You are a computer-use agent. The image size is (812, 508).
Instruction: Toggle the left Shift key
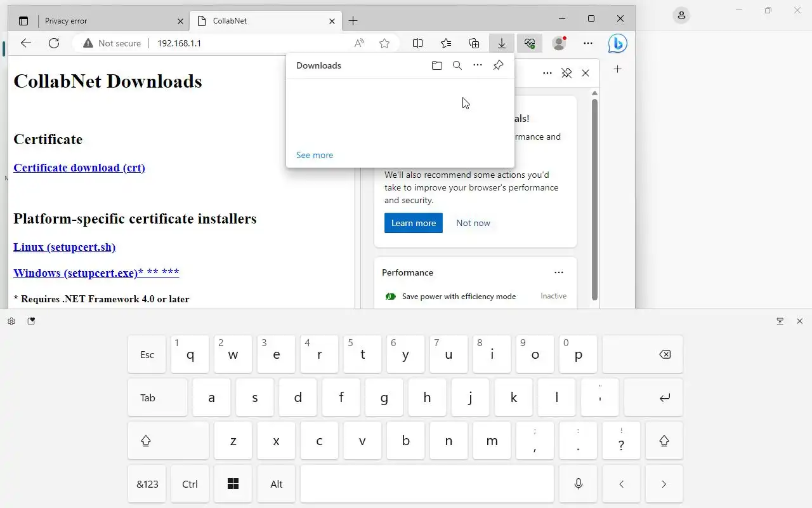(x=168, y=441)
